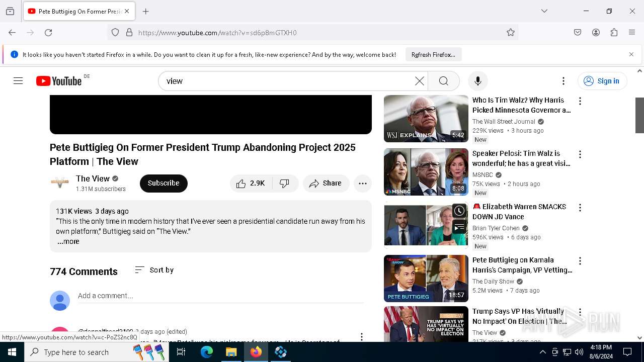Image resolution: width=644 pixels, height=362 pixels.
Task: Clear the search query with X
Action: tap(420, 81)
